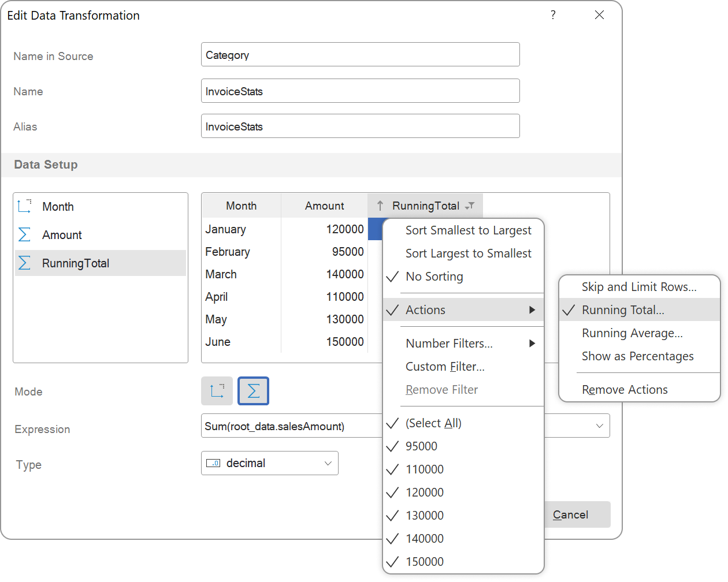Click the help question mark icon
728x582 pixels.
(x=553, y=15)
